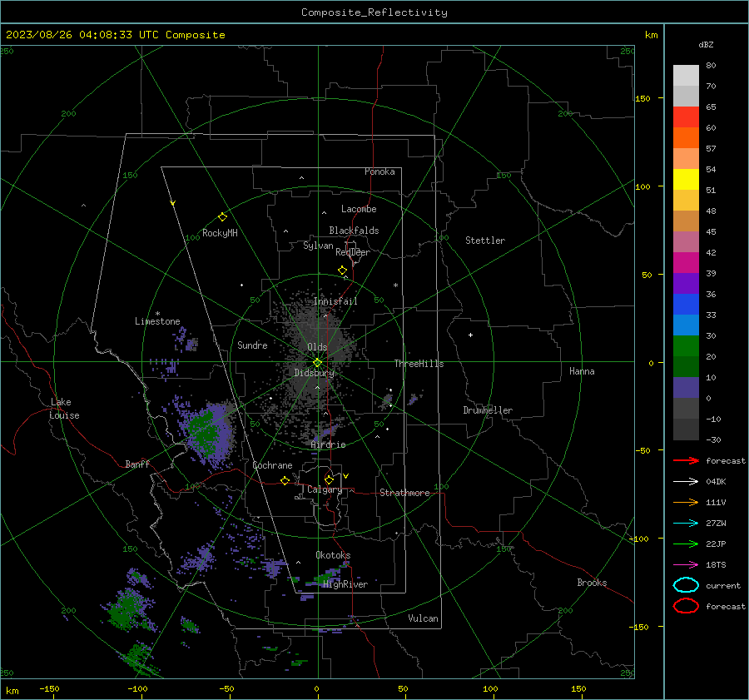Image resolution: width=749 pixels, height=700 pixels.
Task: Click the Didsbury label
Action: [314, 373]
